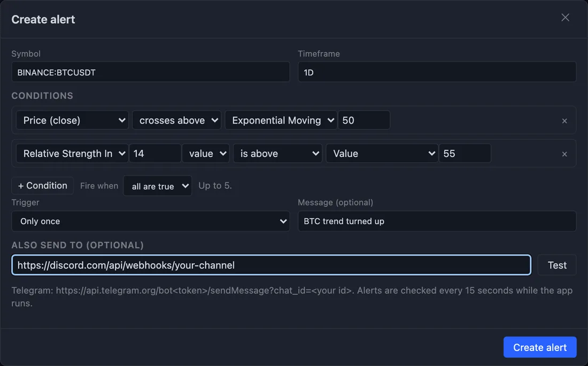Click the Create alert dialog title
The width and height of the screenshot is (588, 366).
point(43,19)
